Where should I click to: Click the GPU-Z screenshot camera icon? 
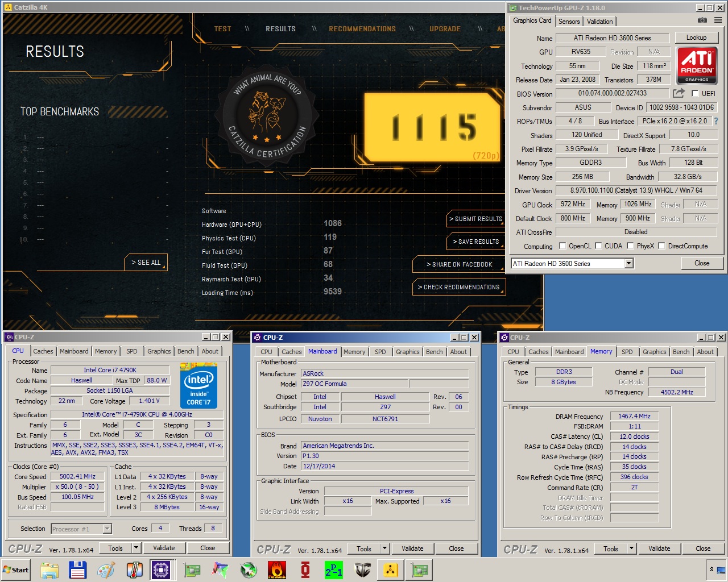pos(702,20)
